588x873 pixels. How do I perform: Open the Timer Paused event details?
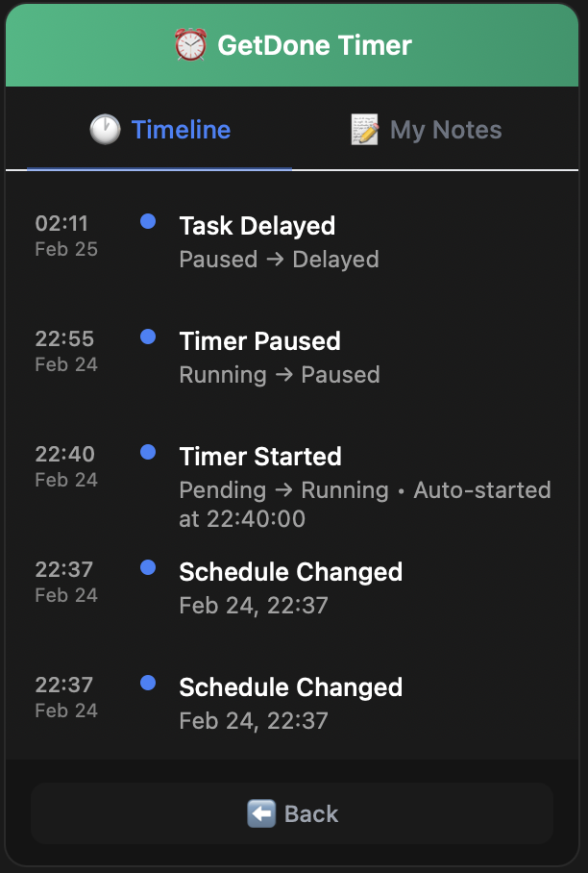(259, 341)
